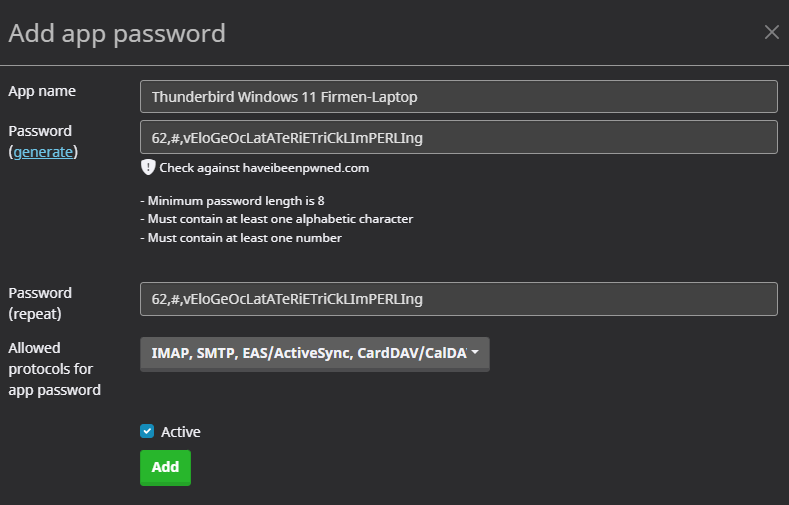Screen dimensions: 789x505
Task: Click the at least one number requirement text
Action: pos(241,238)
